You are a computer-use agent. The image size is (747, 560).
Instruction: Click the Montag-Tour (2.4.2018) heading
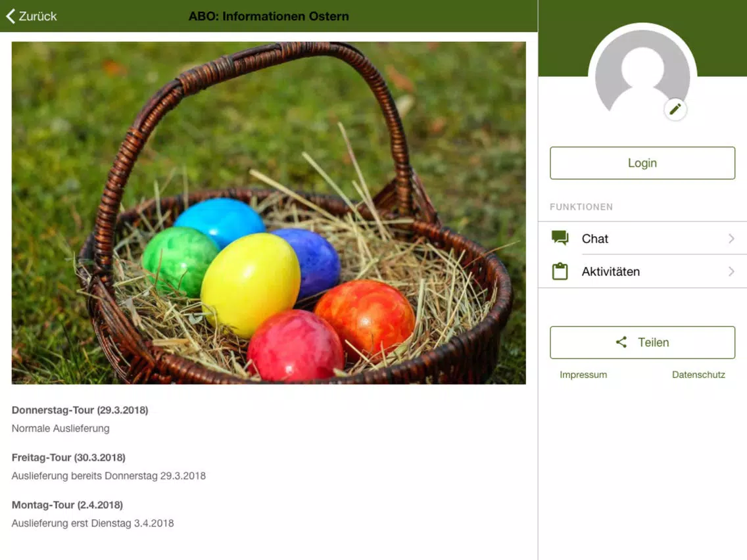pyautogui.click(x=67, y=505)
